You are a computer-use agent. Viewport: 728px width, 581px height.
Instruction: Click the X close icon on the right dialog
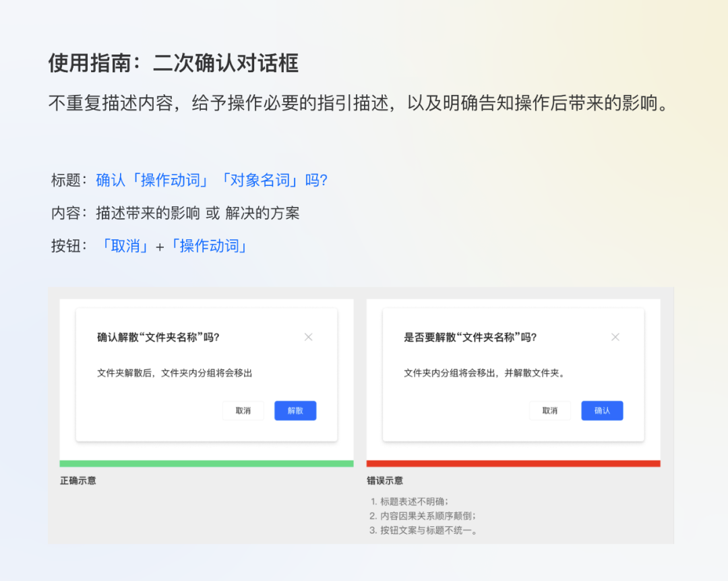tap(615, 337)
